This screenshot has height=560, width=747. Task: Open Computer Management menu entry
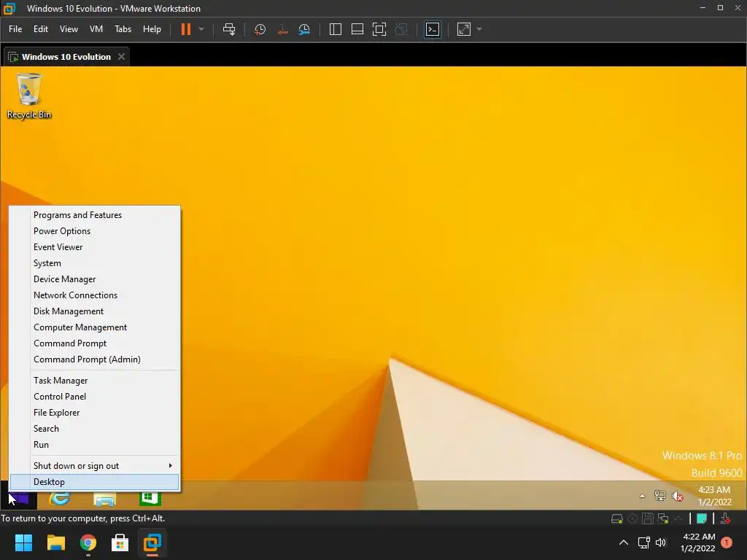tap(94, 327)
